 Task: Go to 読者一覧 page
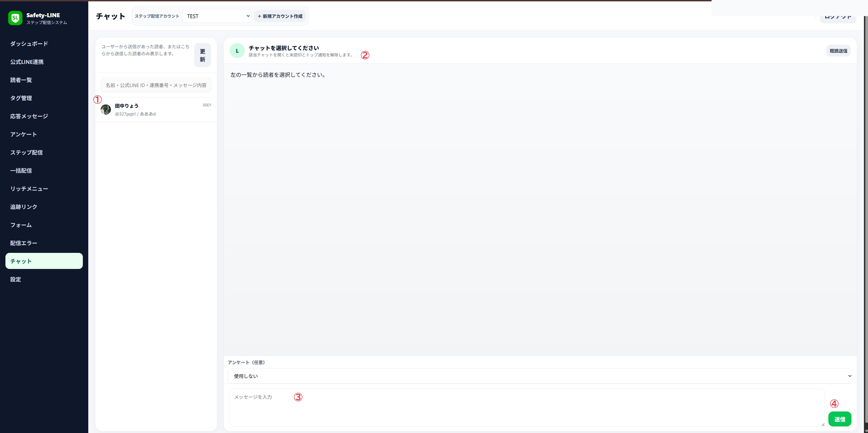click(x=44, y=80)
